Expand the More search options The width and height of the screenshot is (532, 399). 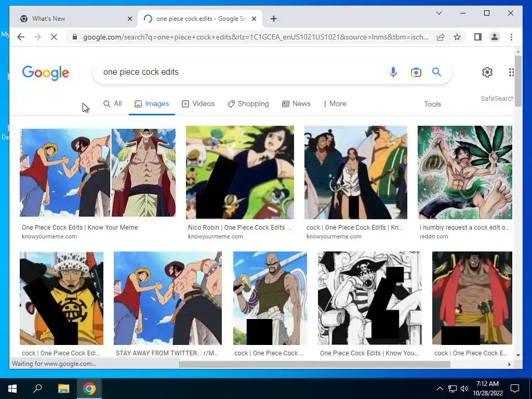tap(335, 104)
